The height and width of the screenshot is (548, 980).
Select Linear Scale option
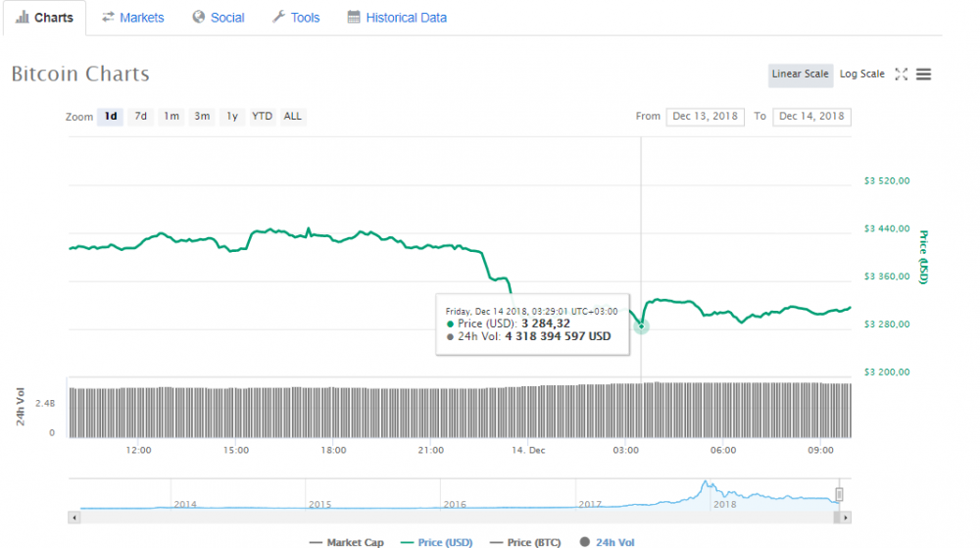click(800, 75)
